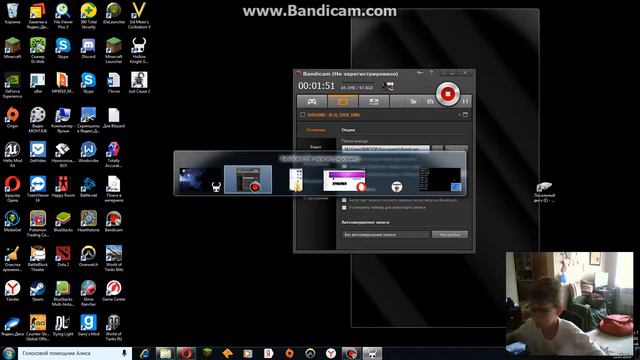Open Bandicam help question mark icon
The height and width of the screenshot is (360, 640).
coord(431,73)
